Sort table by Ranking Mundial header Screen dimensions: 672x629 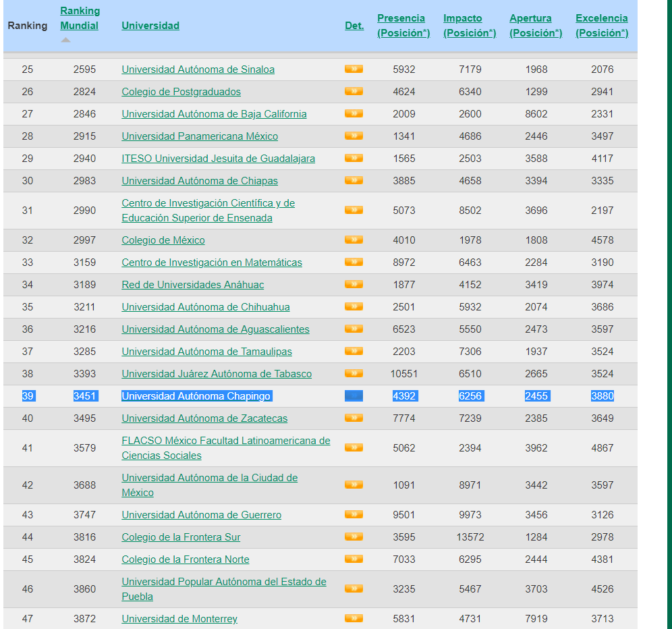tap(80, 18)
